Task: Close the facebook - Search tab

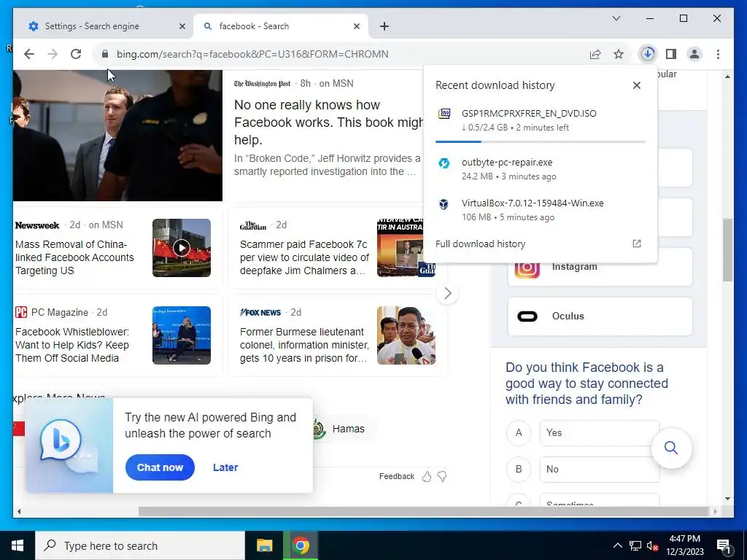Action: click(x=356, y=26)
